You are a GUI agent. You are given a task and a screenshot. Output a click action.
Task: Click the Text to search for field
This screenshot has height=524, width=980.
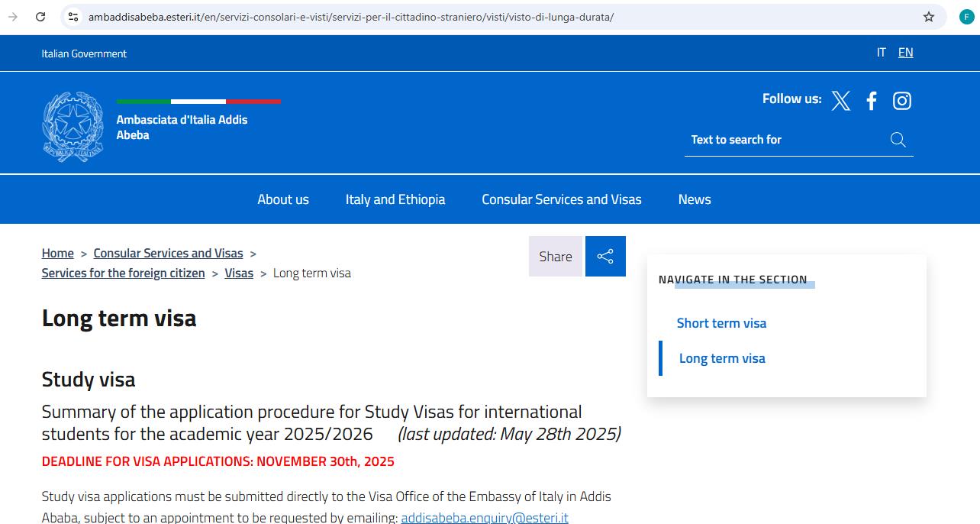tap(763, 140)
